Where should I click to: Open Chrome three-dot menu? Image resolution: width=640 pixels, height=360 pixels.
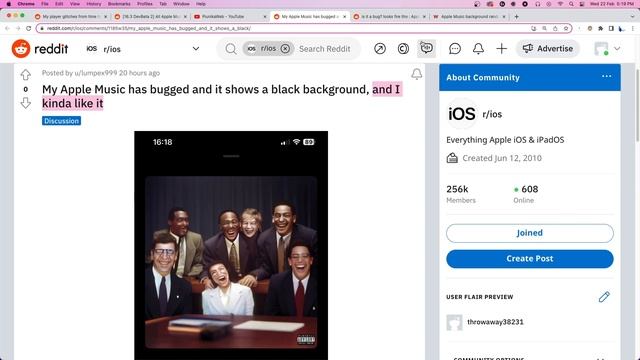[x=633, y=28]
